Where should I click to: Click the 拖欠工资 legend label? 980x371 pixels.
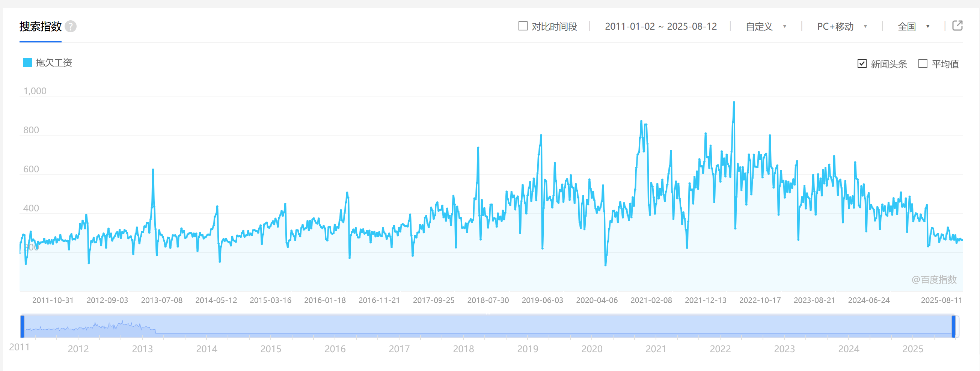coord(54,63)
